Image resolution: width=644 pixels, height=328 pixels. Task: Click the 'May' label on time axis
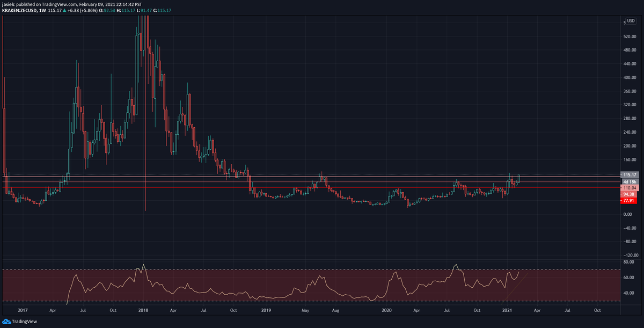tap(306, 310)
